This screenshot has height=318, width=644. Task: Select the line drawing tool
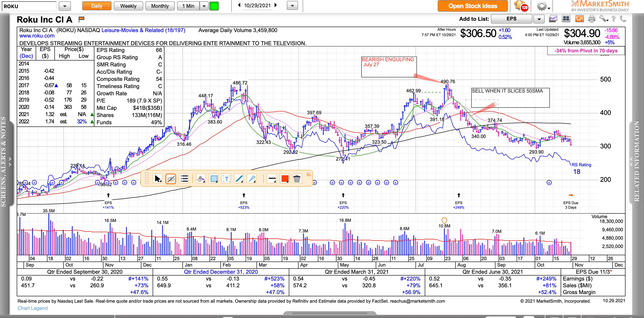pyautogui.click(x=239, y=179)
